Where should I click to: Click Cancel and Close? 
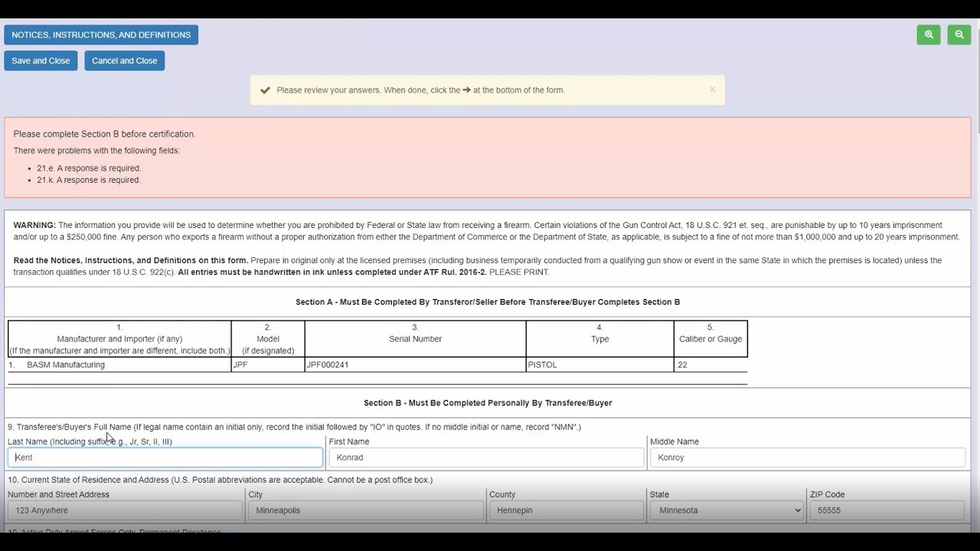(x=124, y=60)
